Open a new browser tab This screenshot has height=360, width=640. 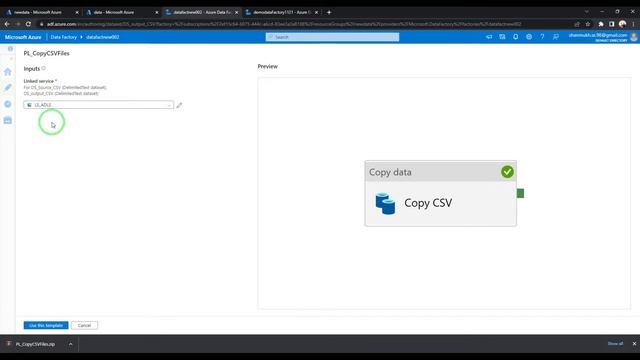pos(329,12)
